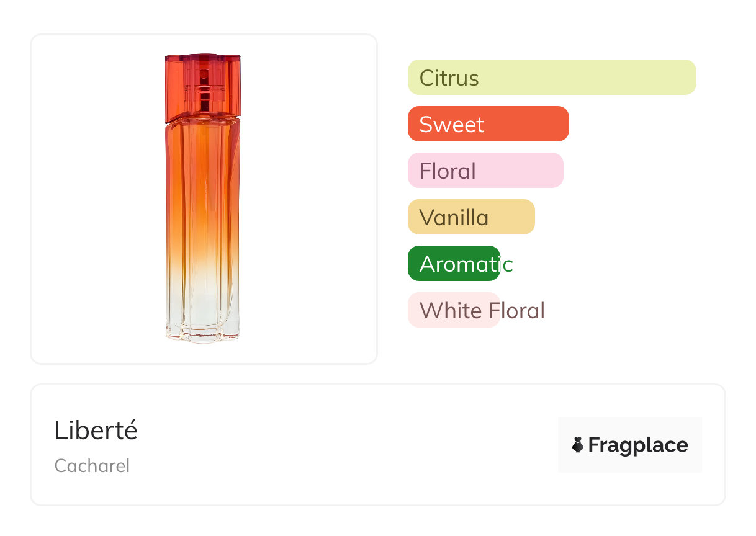Click empty space left of the bottle
The height and width of the screenshot is (536, 756).
tap(93, 199)
